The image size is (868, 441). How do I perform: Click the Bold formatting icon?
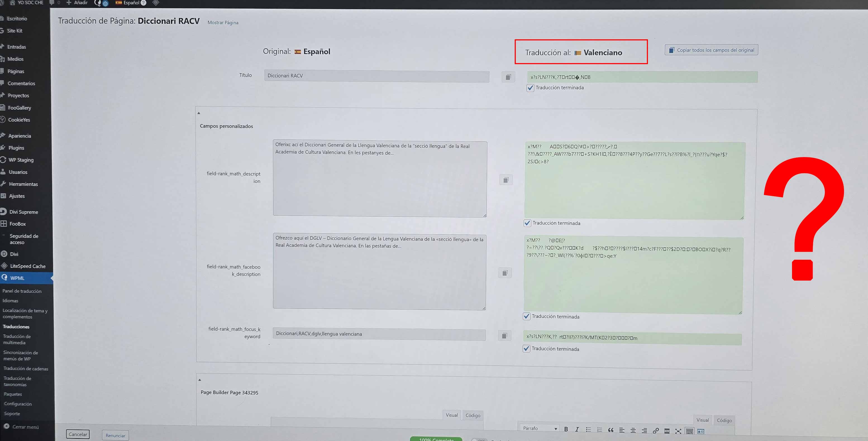click(x=566, y=429)
